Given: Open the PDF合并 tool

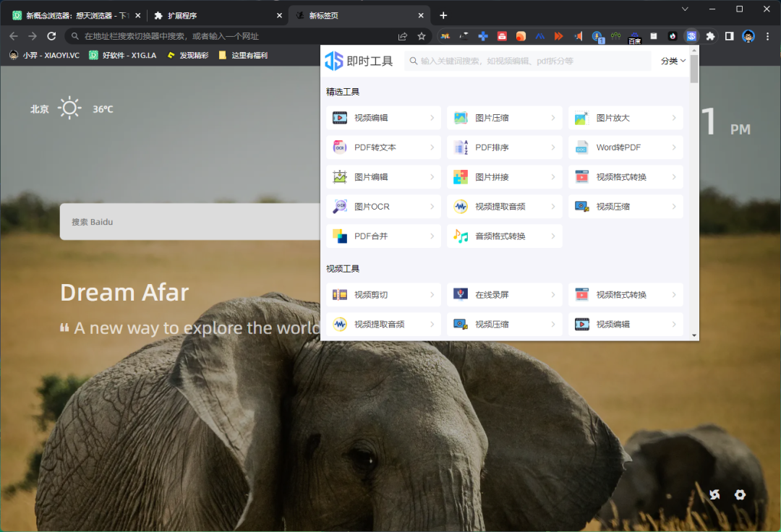Looking at the screenshot, I should tap(383, 236).
